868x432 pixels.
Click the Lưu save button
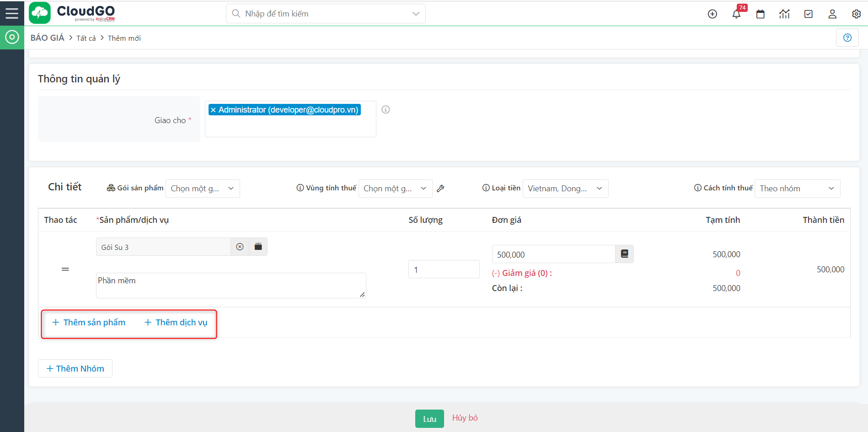(429, 419)
